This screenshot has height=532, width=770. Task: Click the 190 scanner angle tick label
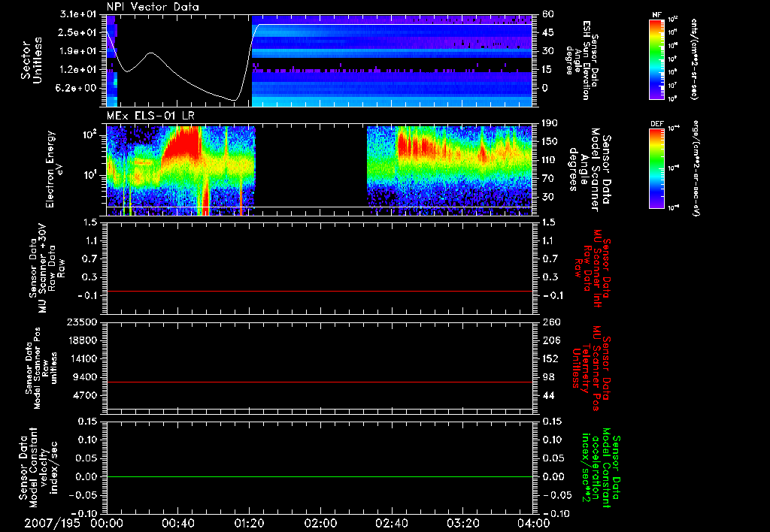[x=550, y=123]
